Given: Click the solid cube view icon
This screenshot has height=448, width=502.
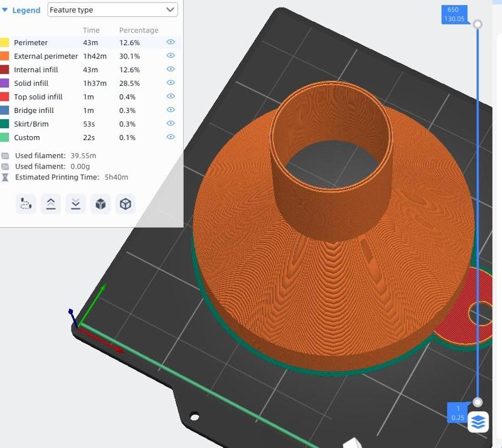Looking at the screenshot, I should [100, 204].
